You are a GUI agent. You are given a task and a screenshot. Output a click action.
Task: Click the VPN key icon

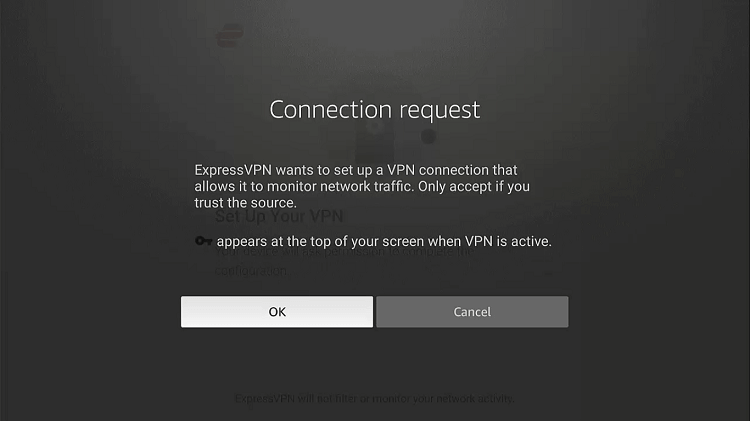[204, 241]
